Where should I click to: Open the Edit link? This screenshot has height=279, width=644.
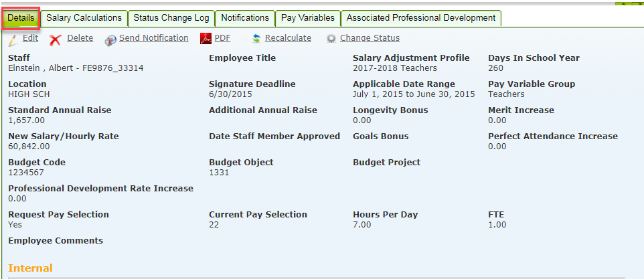pos(30,38)
